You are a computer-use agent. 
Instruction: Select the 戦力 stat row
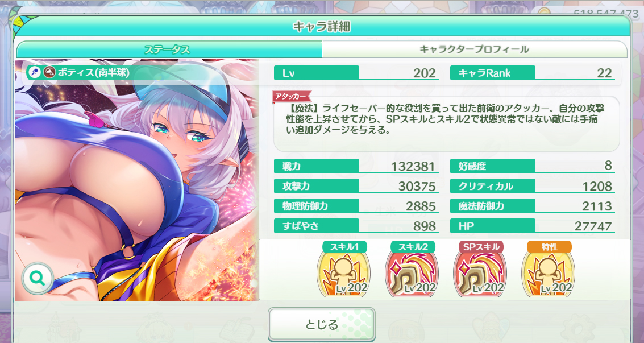click(356, 166)
